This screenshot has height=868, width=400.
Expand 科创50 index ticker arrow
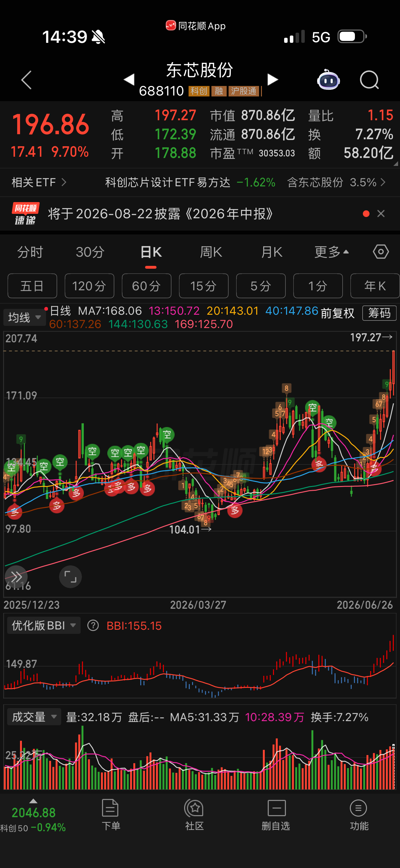point(33,801)
